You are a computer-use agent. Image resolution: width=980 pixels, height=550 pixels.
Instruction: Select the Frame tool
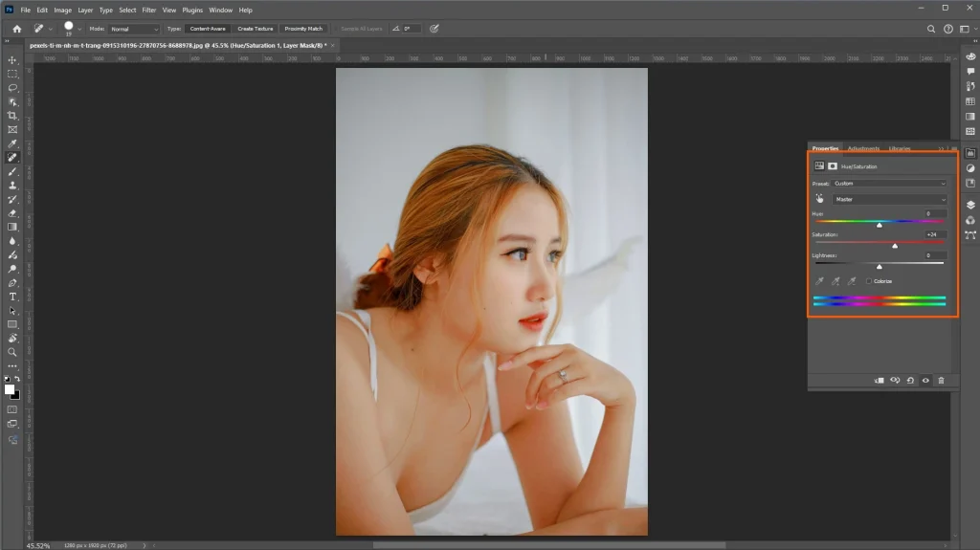pos(12,130)
